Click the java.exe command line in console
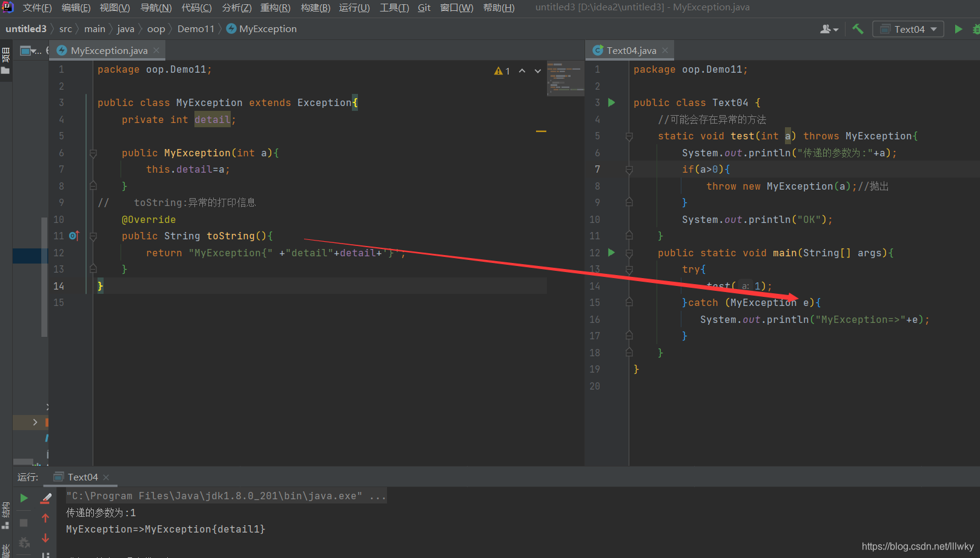980x558 pixels. pyautogui.click(x=226, y=496)
